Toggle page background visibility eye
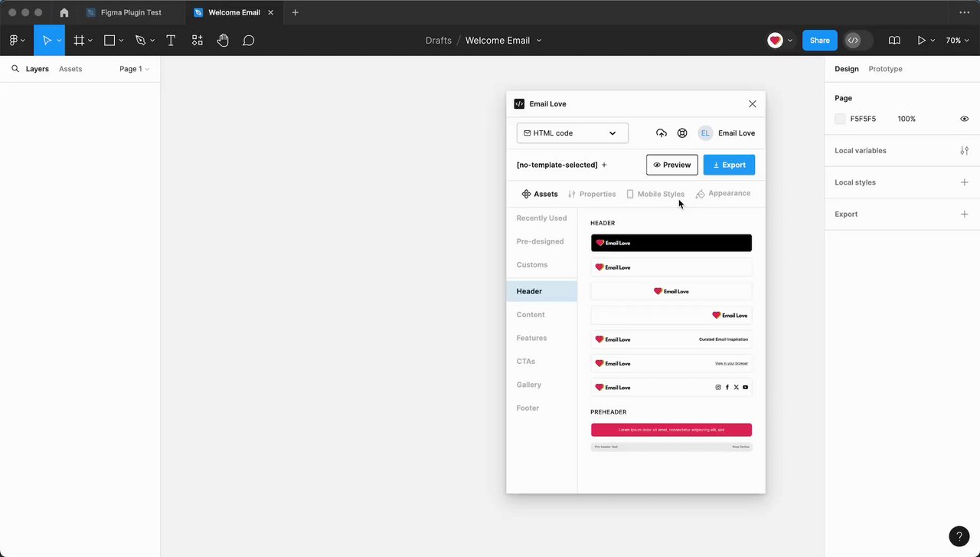The height and width of the screenshot is (557, 980). pos(965,120)
